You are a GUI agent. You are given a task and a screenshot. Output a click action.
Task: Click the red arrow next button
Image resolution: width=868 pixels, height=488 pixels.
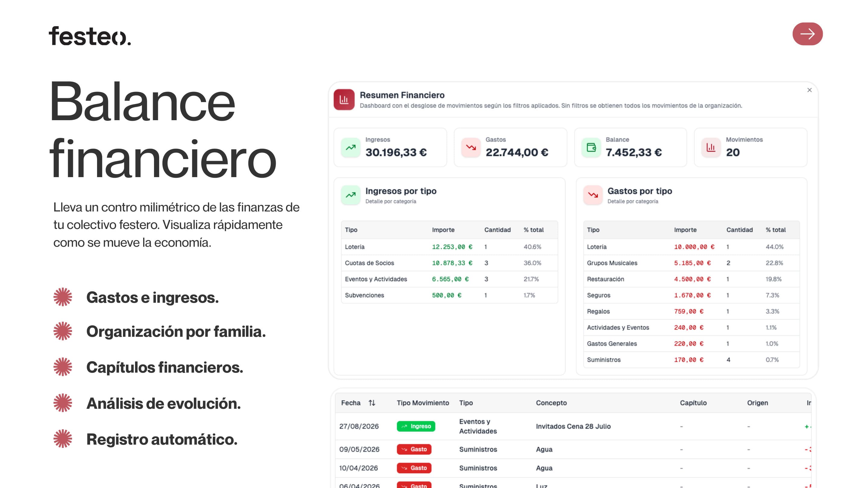[807, 34]
